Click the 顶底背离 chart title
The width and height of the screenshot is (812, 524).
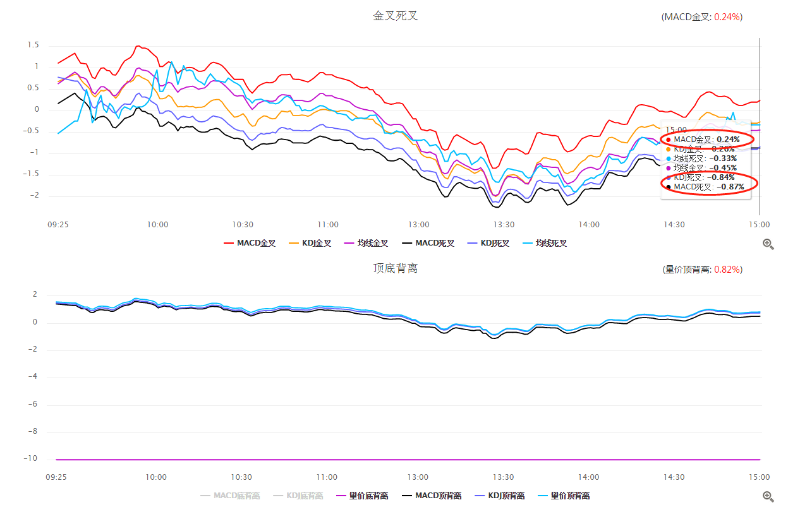396,268
